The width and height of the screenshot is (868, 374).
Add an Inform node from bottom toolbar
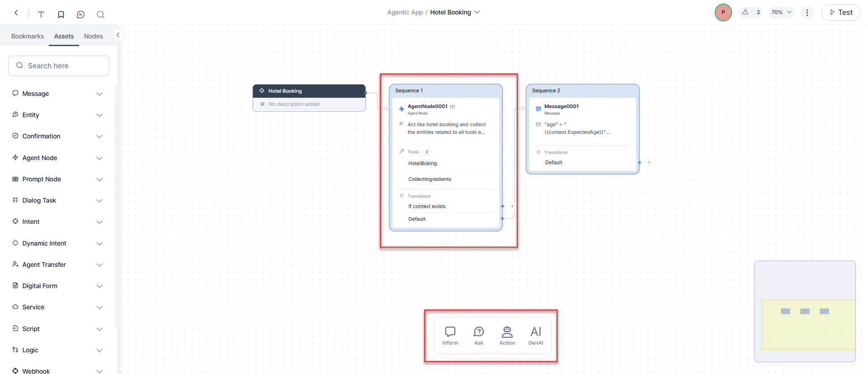[450, 336]
